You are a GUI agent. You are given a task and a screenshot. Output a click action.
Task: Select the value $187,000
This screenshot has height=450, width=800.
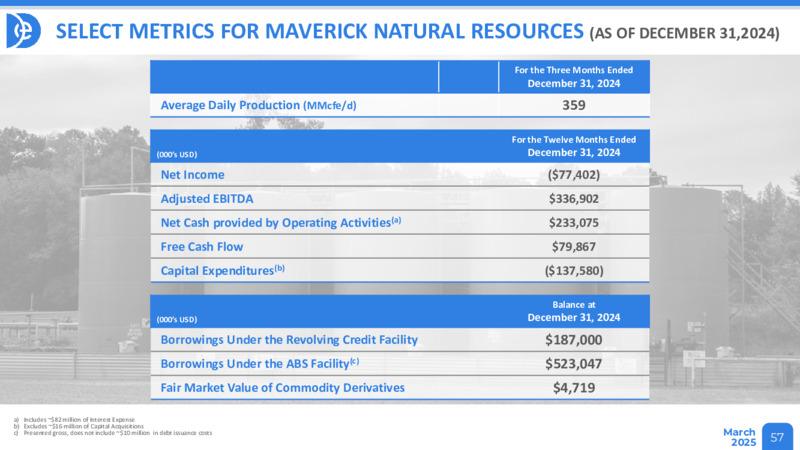click(x=573, y=340)
